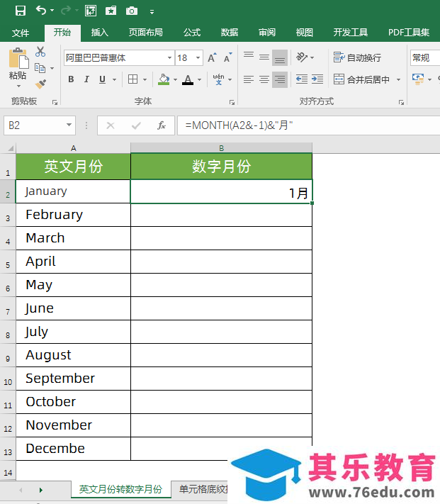Cancel formula entry with X icon
Image resolution: width=440 pixels, height=504 pixels.
(x=111, y=125)
